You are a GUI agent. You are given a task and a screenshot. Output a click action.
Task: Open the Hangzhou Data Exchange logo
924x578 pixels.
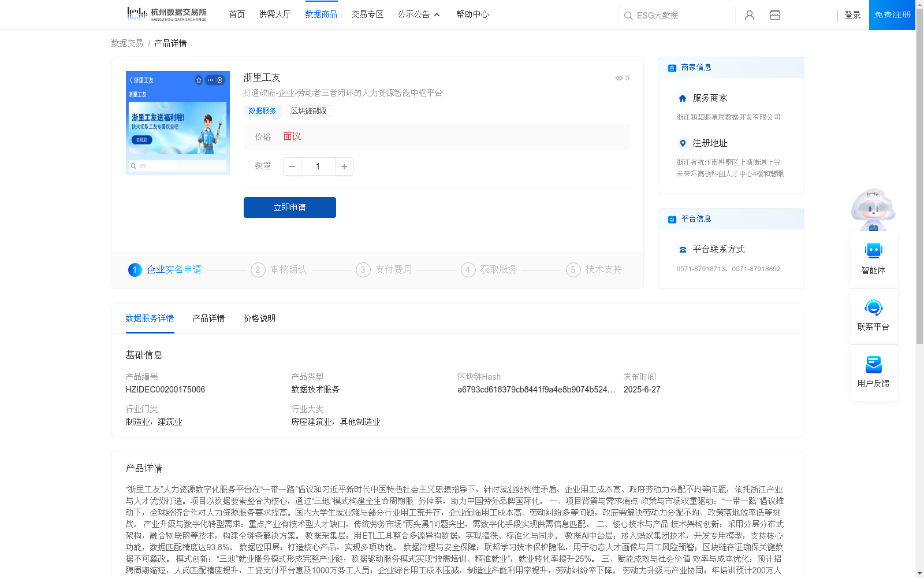pyautogui.click(x=166, y=14)
